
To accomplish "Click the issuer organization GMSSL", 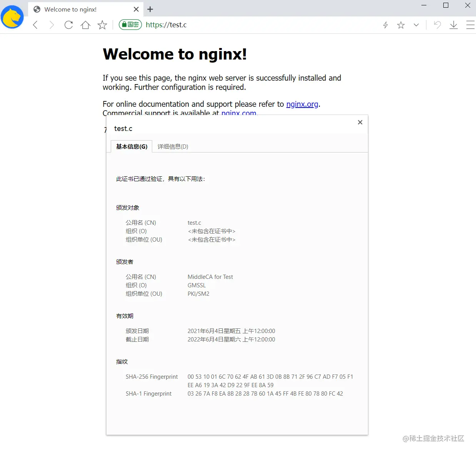I will 196,285.
